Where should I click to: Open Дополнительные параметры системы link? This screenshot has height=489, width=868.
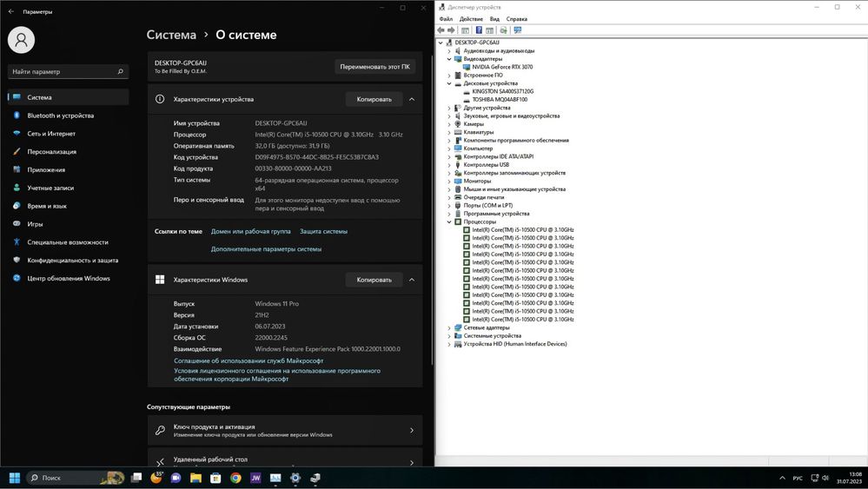point(266,249)
